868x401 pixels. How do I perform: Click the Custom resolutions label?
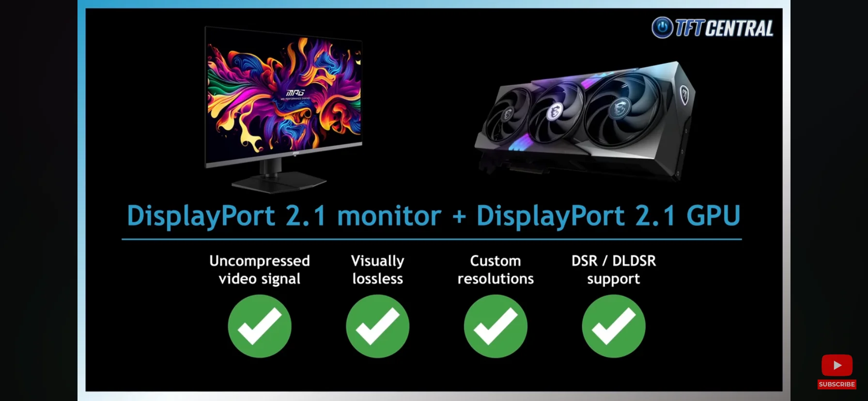[496, 270]
